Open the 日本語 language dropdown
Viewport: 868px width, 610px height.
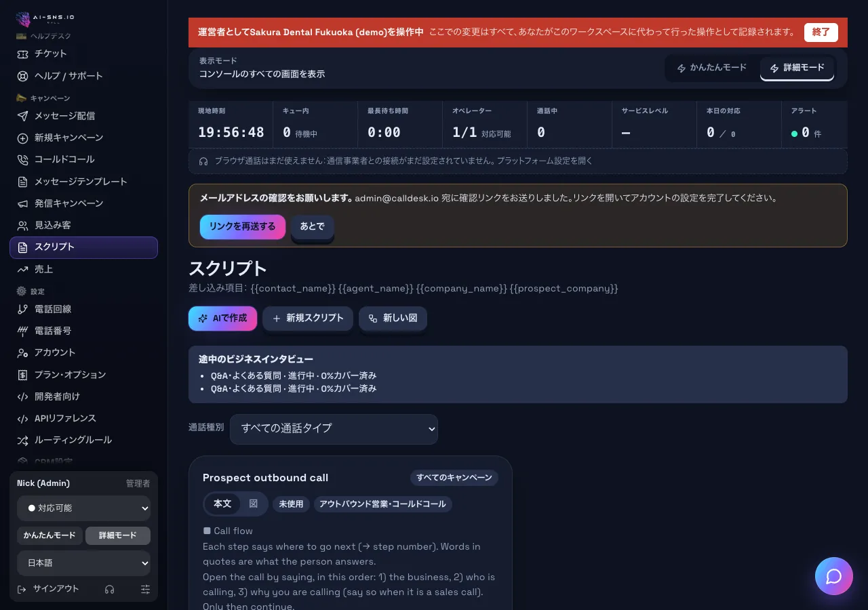pyautogui.click(x=84, y=563)
